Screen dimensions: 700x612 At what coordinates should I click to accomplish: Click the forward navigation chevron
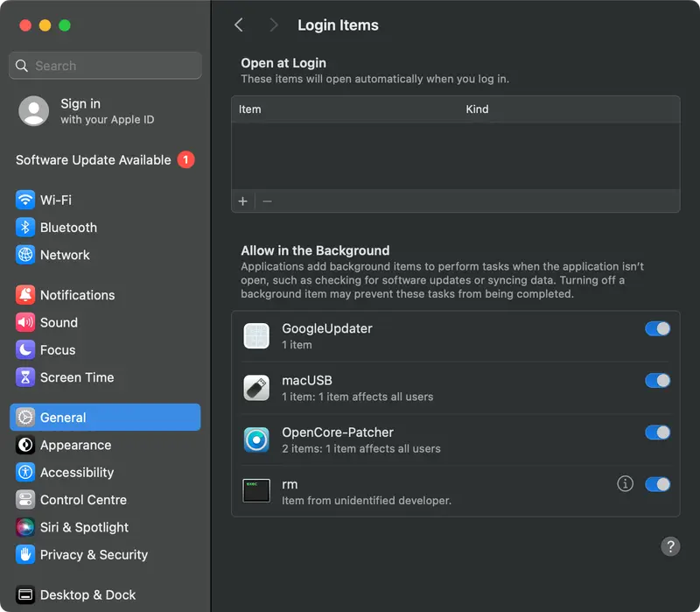(x=275, y=25)
